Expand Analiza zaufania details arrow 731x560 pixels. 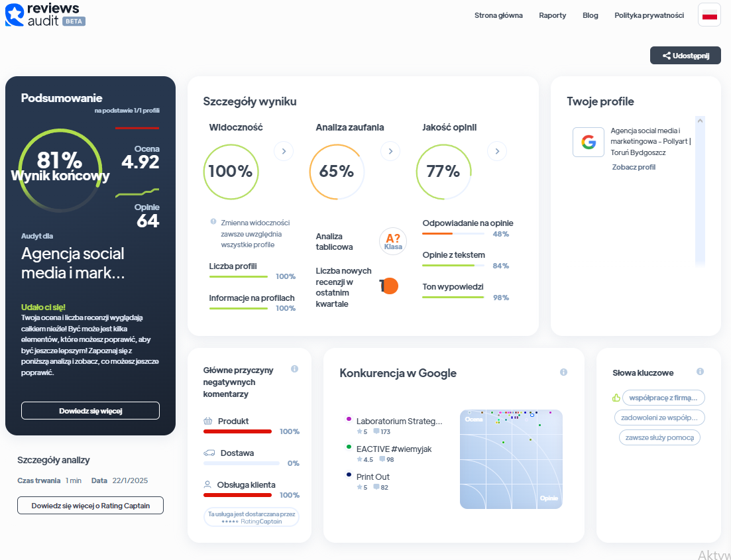390,151
